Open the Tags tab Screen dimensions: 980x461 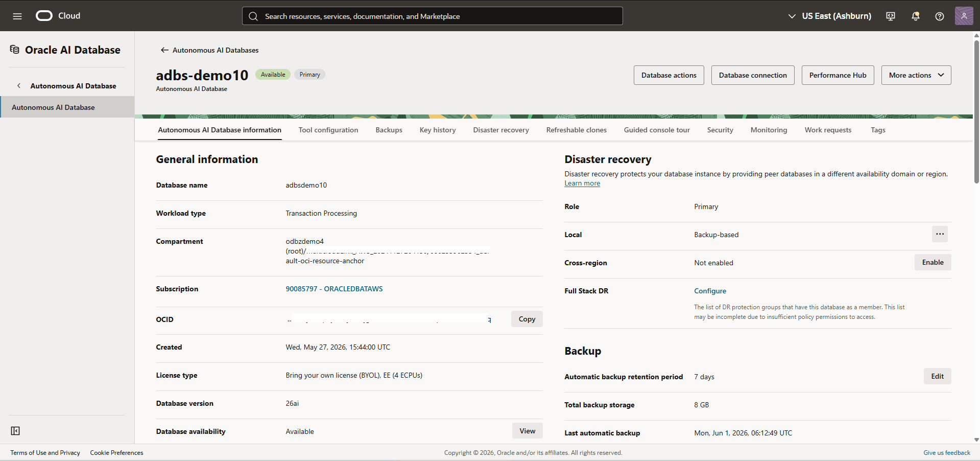click(878, 130)
